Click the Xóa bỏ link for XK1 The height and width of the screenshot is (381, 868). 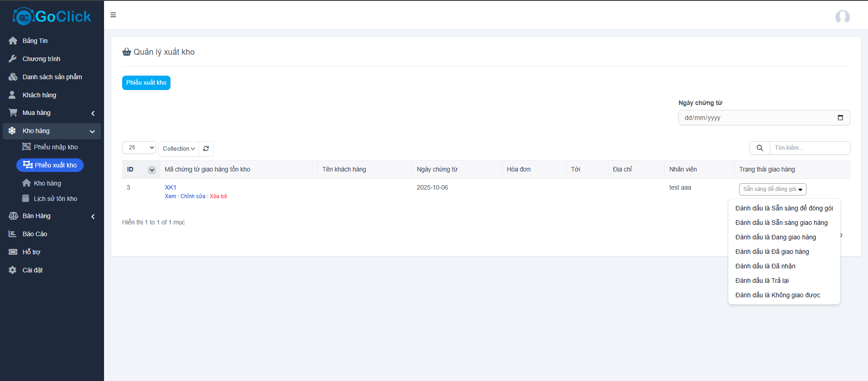[218, 196]
